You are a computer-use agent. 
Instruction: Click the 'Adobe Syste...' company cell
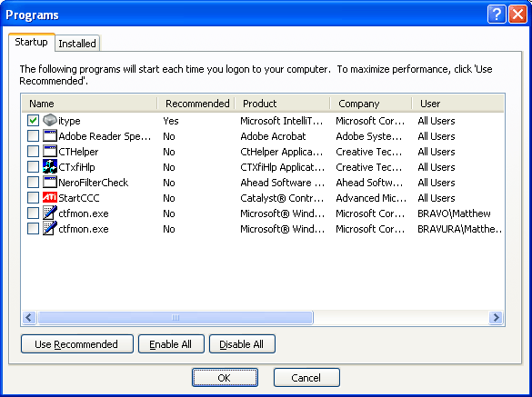369,136
